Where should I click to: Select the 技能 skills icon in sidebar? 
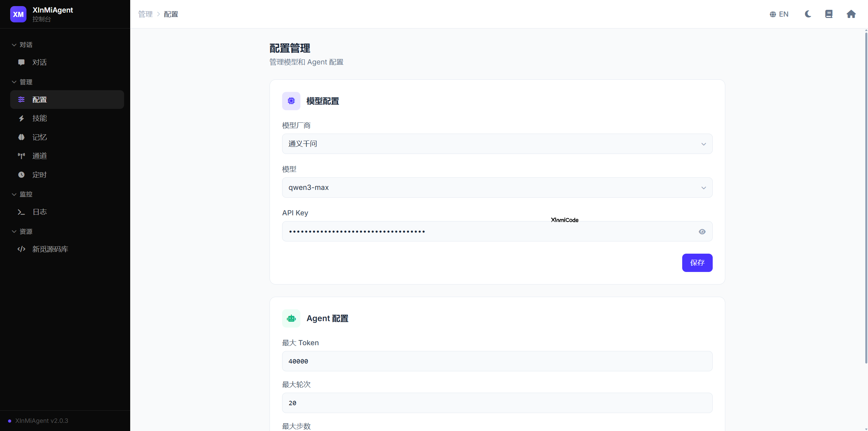point(21,118)
